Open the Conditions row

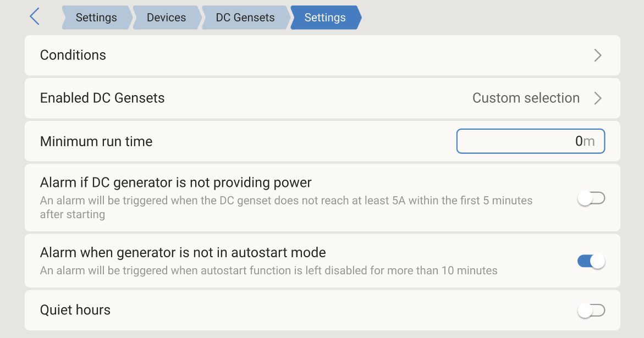(322, 56)
